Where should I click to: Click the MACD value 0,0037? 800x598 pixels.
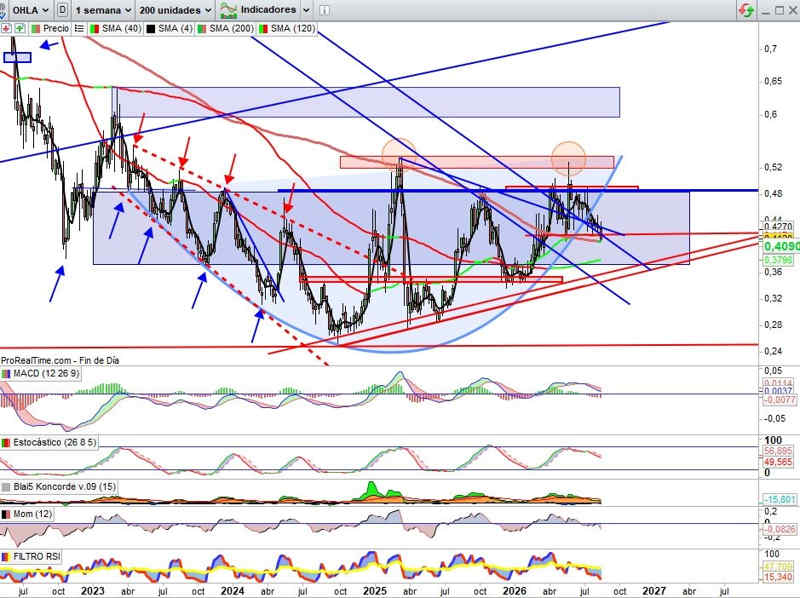(x=778, y=391)
